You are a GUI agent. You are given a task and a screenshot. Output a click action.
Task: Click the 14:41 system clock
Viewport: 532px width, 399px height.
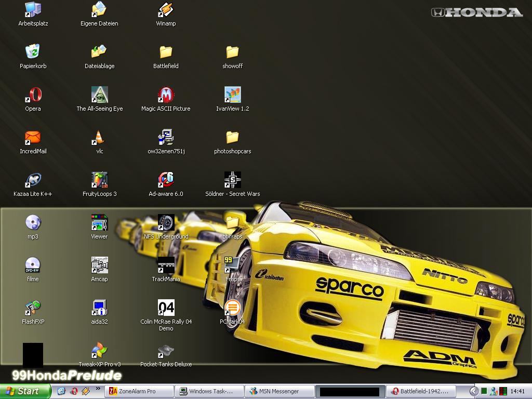[517, 392]
